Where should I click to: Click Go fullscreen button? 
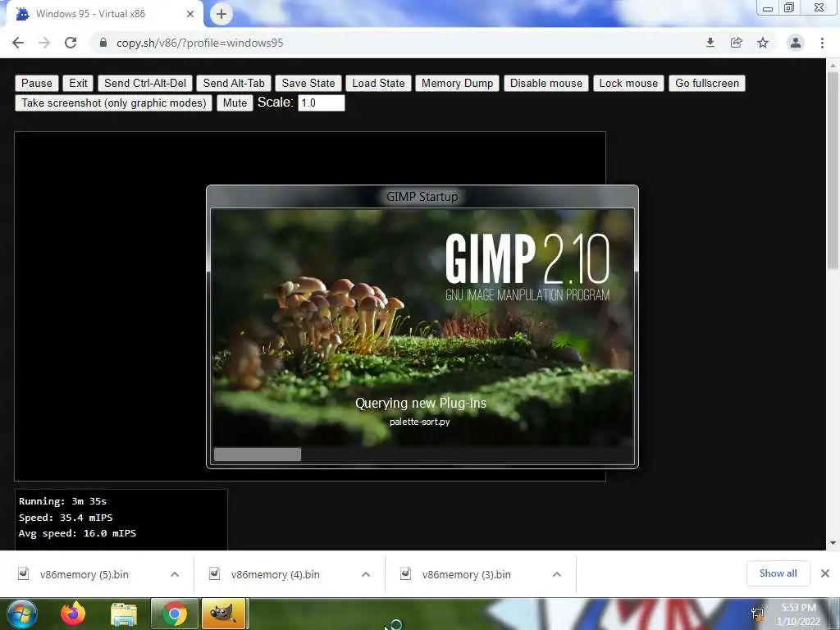click(706, 83)
